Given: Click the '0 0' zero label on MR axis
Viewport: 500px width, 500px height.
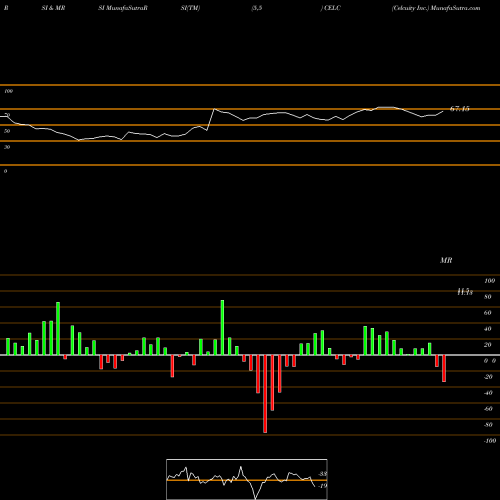Looking at the screenshot, I should point(490,361).
